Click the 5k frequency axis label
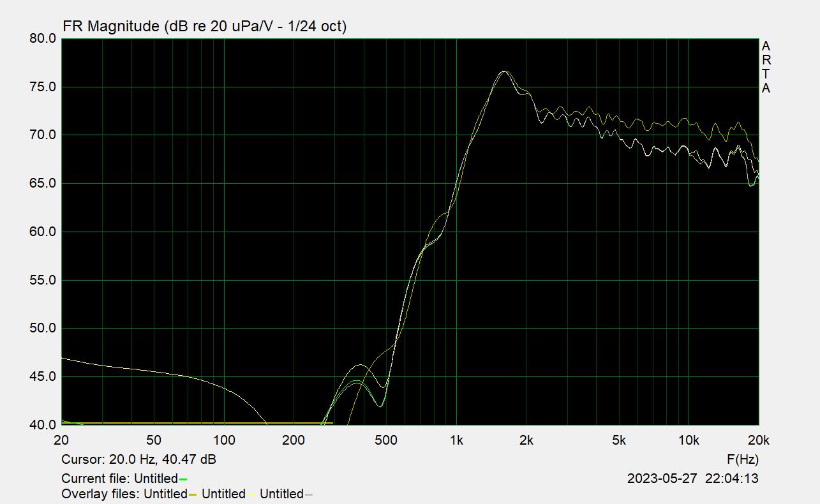This screenshot has width=820, height=504. point(619,440)
